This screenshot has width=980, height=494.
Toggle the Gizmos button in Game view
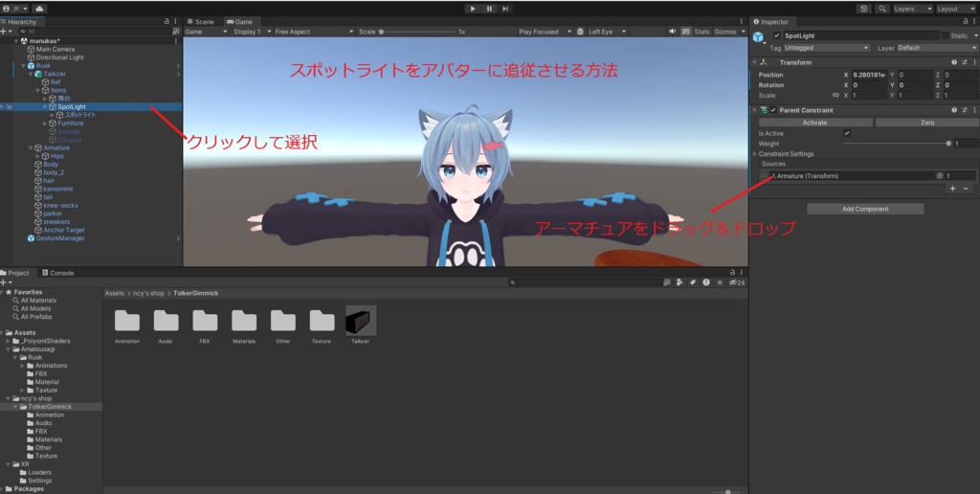[x=725, y=32]
